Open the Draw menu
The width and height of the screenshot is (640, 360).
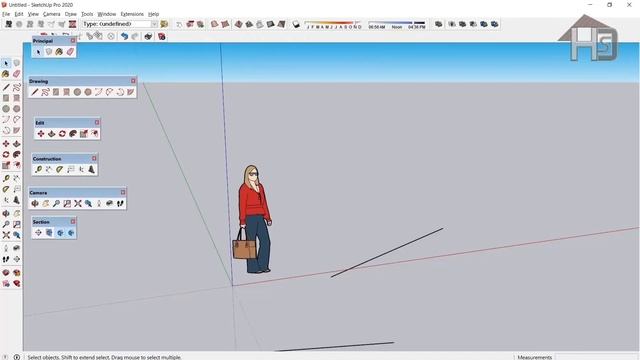[71, 14]
